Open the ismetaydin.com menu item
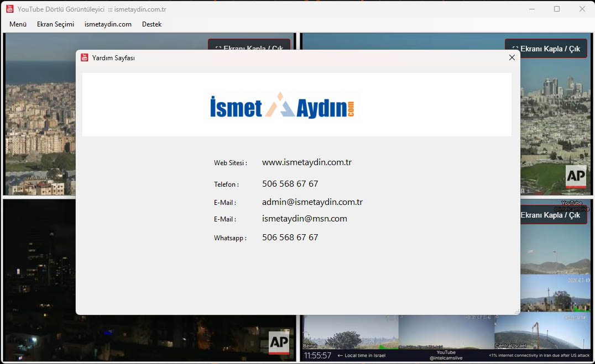Image resolution: width=595 pixels, height=364 pixels. tap(108, 24)
